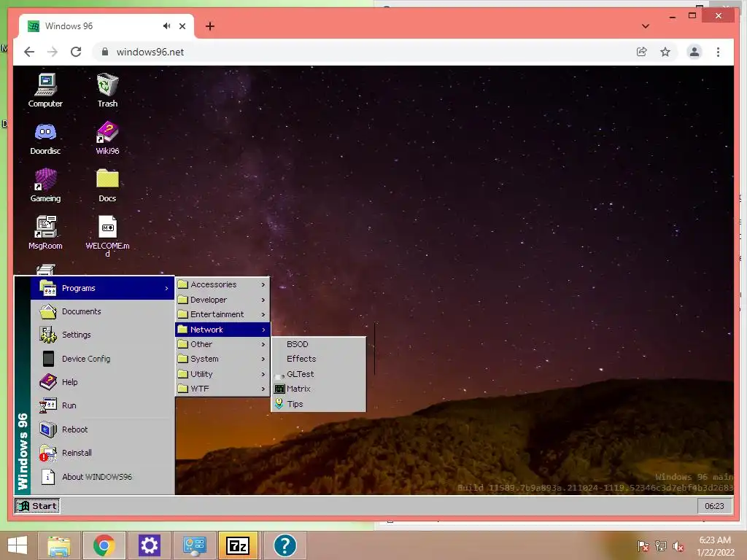The image size is (747, 560).
Task: Click the Windows 96 taskbar clock 06:23
Action: 714,506
